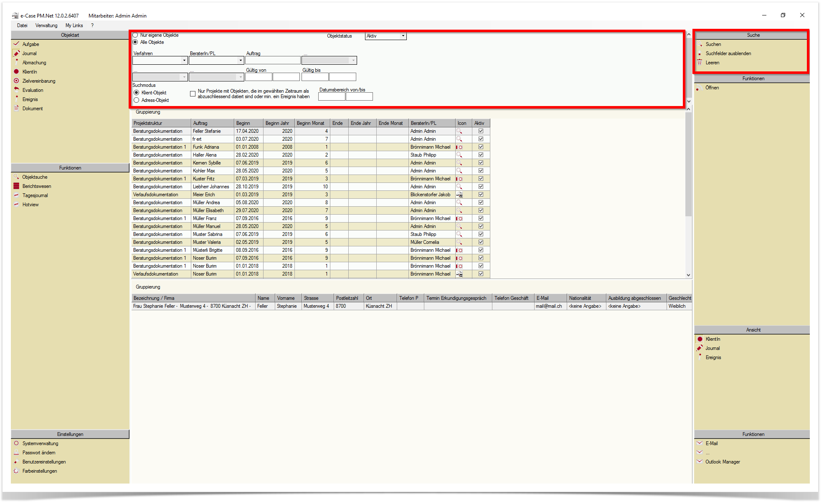Click the KlientIn red dot icon in Objektart
824x504 pixels.
point(16,71)
